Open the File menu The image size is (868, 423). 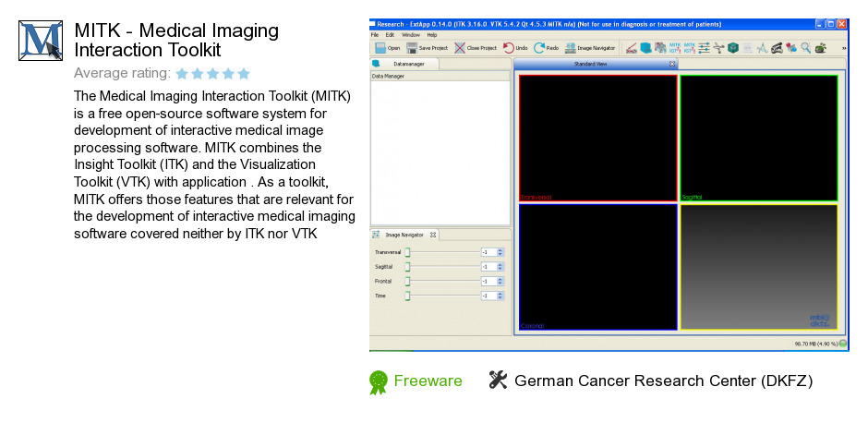[375, 34]
